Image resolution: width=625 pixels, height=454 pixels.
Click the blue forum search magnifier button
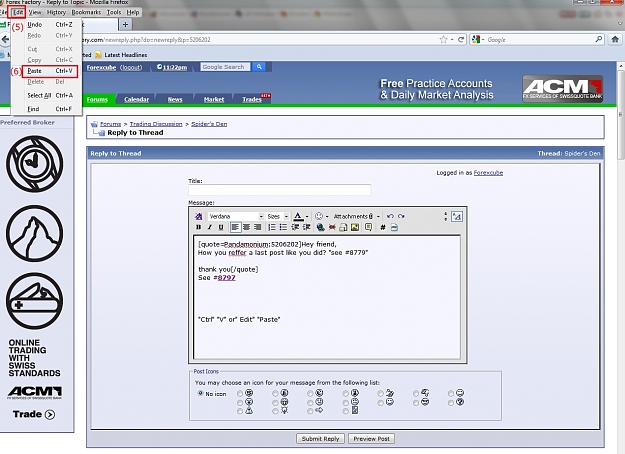tap(259, 67)
